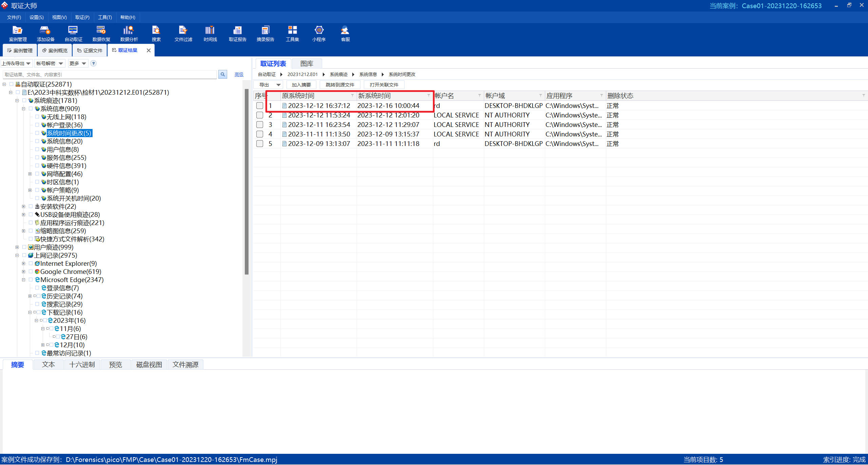Click the 搜索 toolbar icon
The height and width of the screenshot is (465, 868).
156,34
